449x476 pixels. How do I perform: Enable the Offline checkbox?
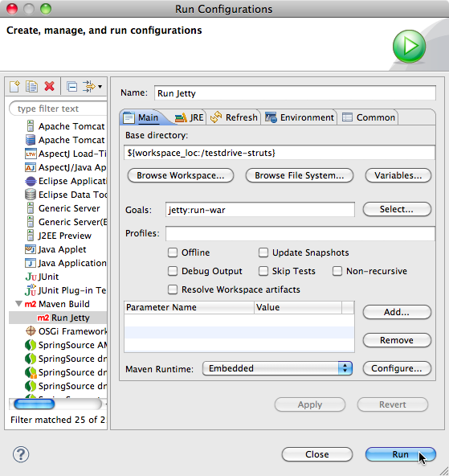[x=173, y=252]
